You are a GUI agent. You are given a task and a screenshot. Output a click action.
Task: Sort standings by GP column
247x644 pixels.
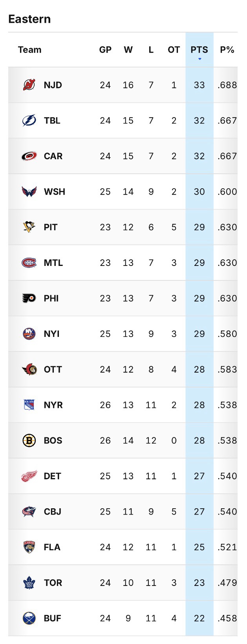pyautogui.click(x=105, y=50)
